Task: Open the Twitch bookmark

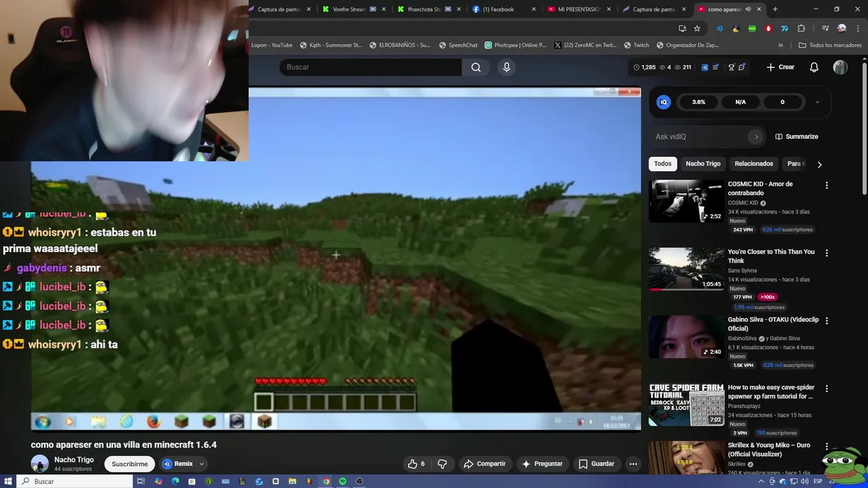Action: pyautogui.click(x=636, y=45)
